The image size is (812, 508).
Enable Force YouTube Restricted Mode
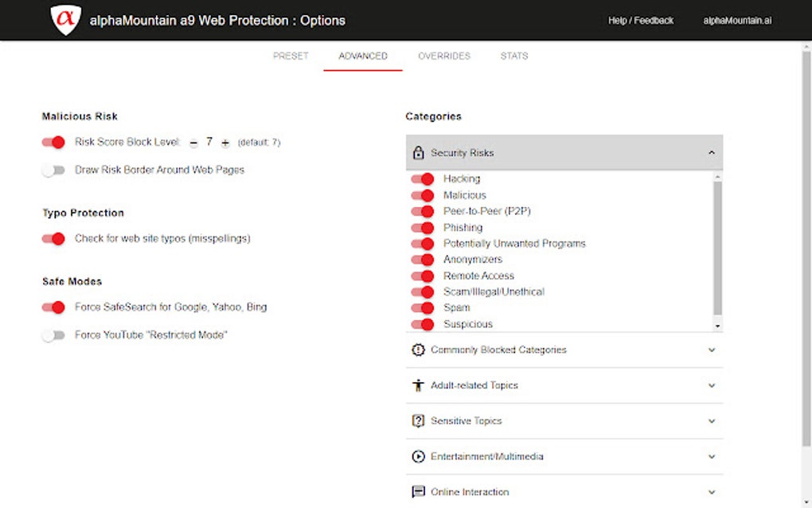53,335
